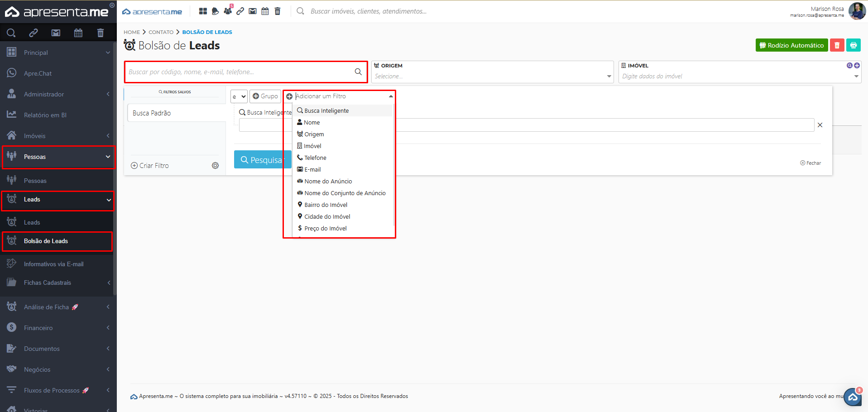The image size is (868, 412).
Task: Open the support chat bubble icon
Action: 853,397
